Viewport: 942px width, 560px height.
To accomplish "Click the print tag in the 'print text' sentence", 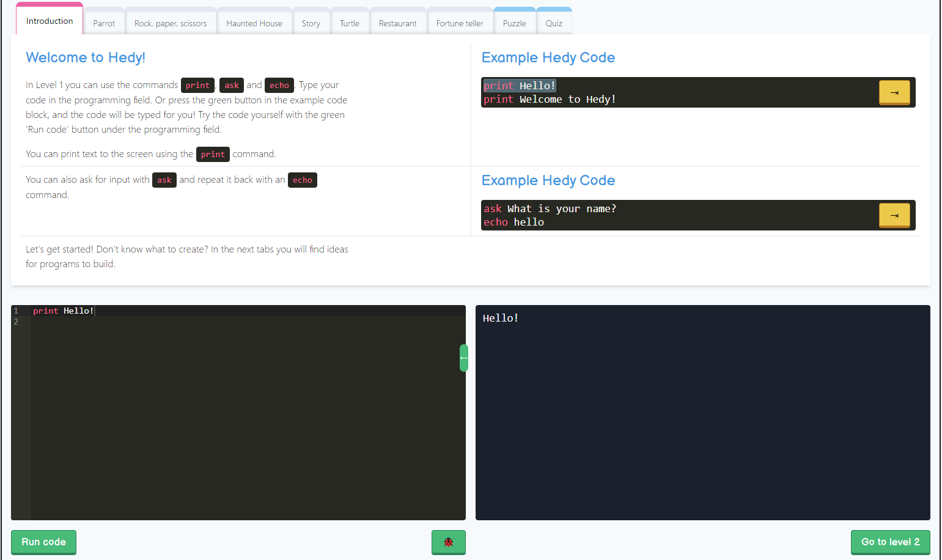I will (213, 154).
